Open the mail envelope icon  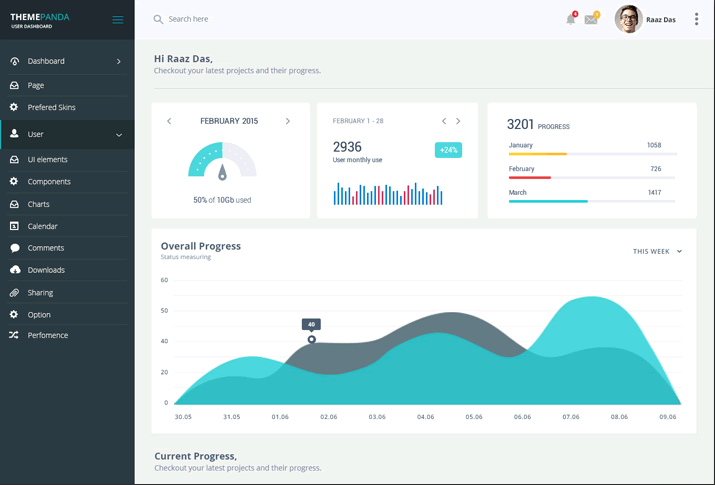pos(591,19)
